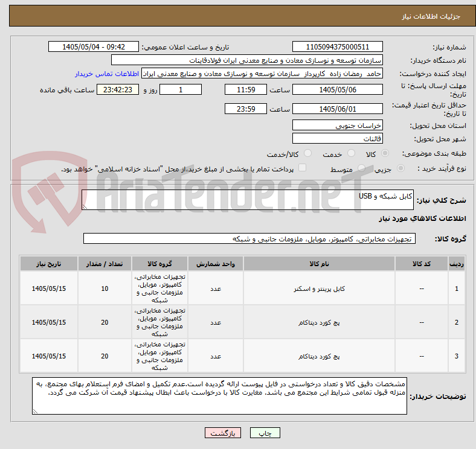Click the general description box کابل شبکه و USB
Viewport: 476px width, 449px height.
248,200
